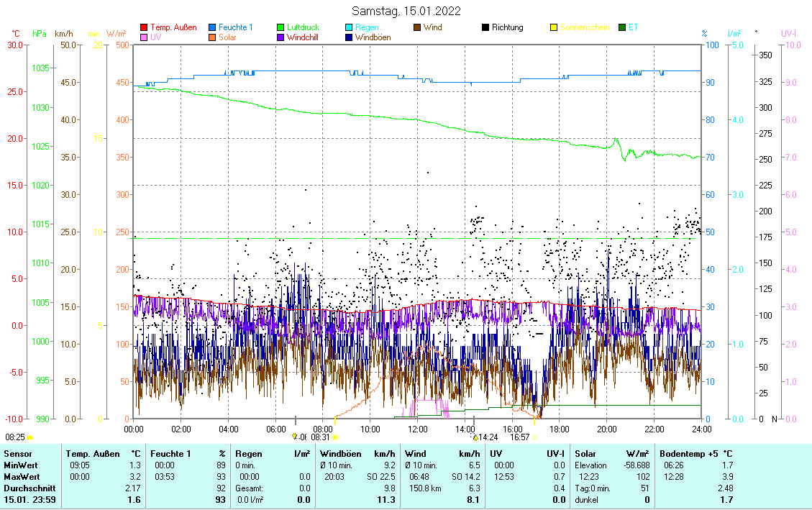Viewport: 812px width, 510px height.
Task: Click the red Temp. Außen legend swatch
Action: pos(144,27)
